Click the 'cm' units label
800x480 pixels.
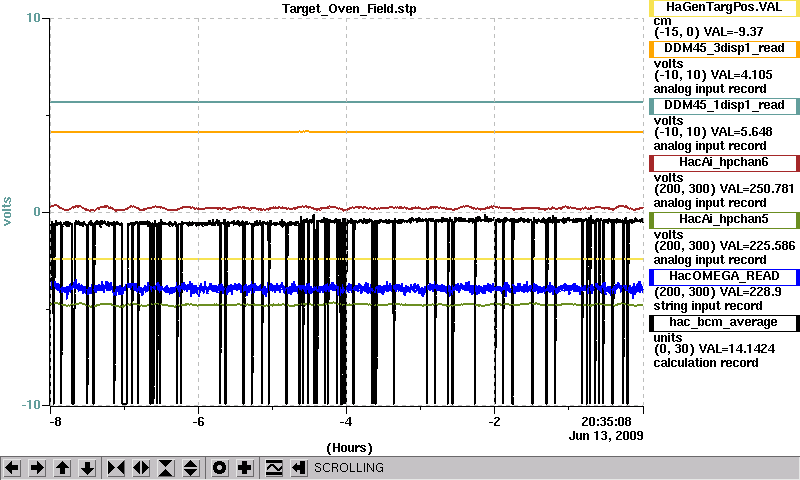tap(662, 21)
